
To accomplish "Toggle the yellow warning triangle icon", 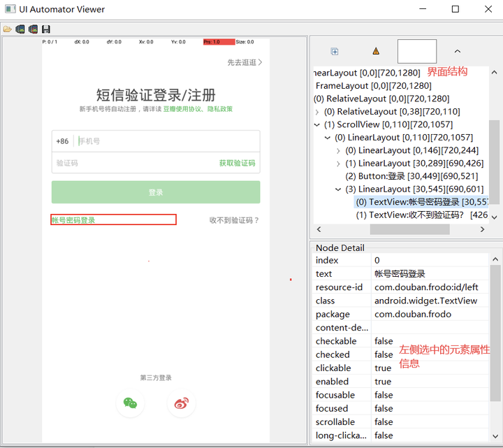I will pos(376,51).
